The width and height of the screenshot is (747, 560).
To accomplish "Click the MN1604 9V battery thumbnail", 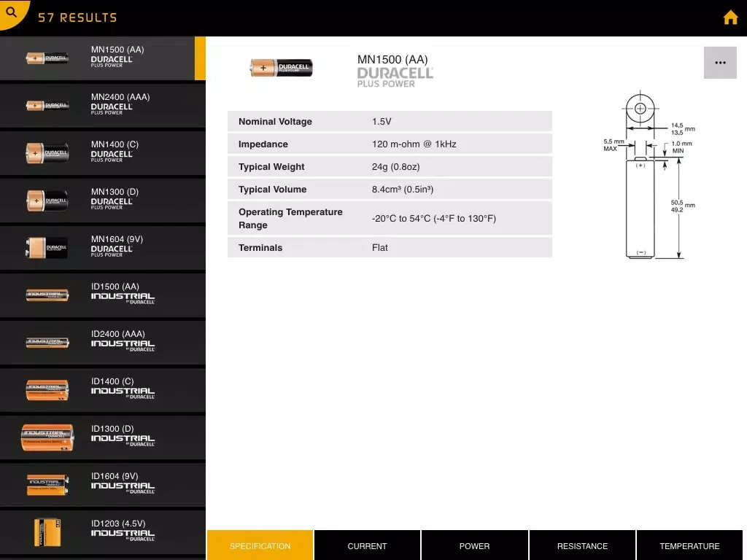I will tap(47, 248).
